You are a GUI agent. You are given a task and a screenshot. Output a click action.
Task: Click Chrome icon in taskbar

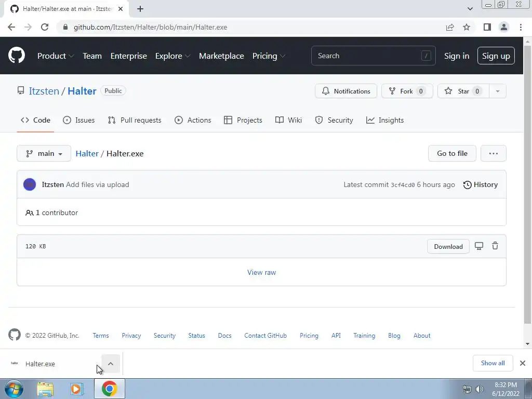[x=109, y=389]
